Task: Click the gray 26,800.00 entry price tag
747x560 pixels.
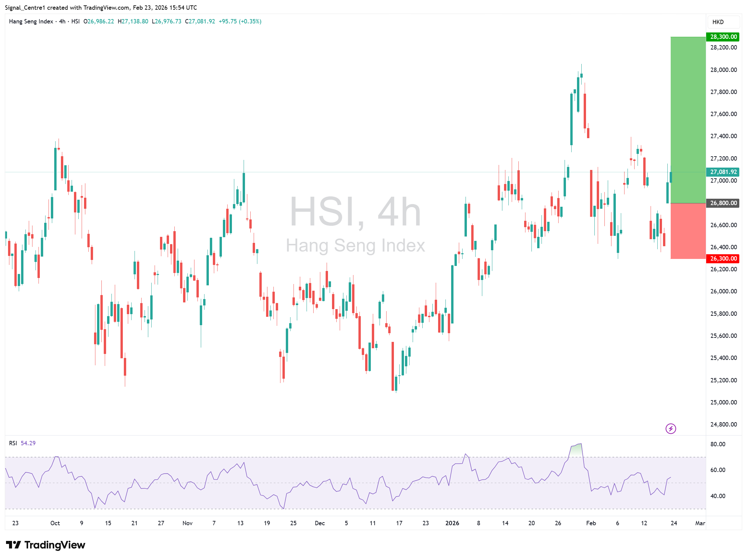Action: (723, 203)
